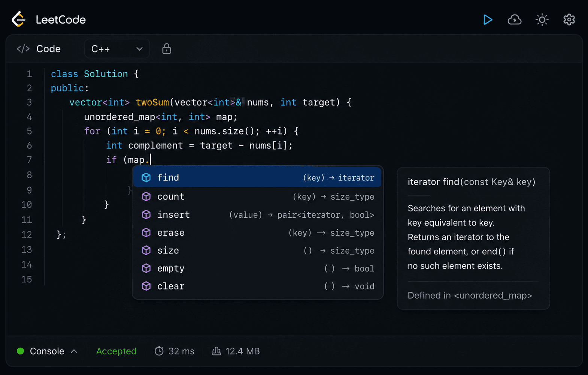Select the count autocomplete suggestion
This screenshot has width=588, height=375.
(x=258, y=197)
